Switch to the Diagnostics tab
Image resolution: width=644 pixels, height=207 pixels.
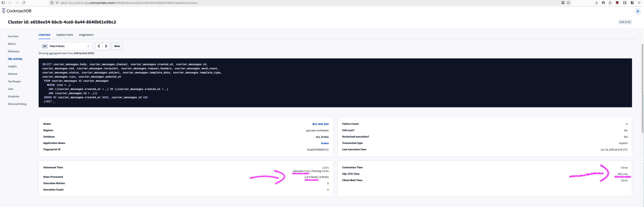[x=86, y=35]
